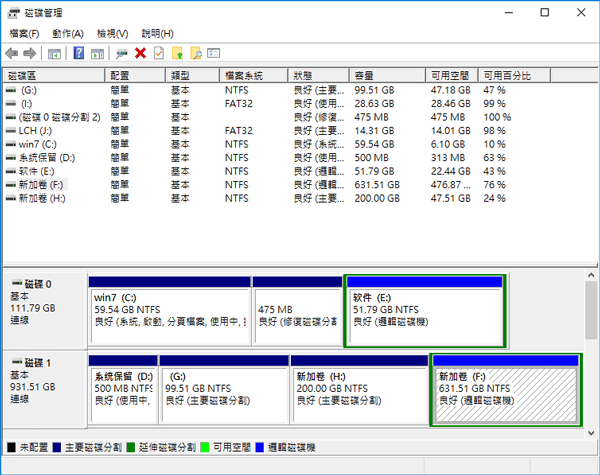Click the blue 邏輯磁碟機 legend swatch
This screenshot has height=475, width=600.
point(259,447)
